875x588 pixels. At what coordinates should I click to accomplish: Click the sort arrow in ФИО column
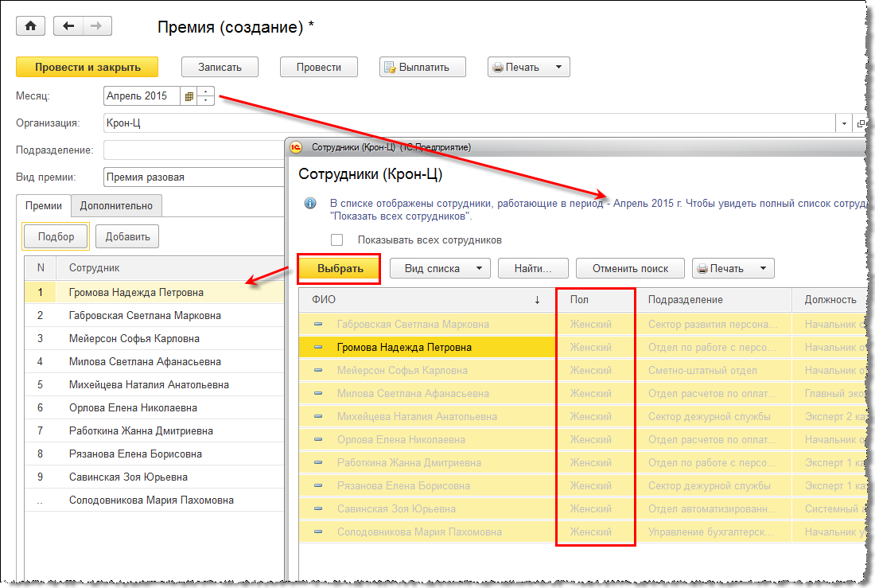point(537,300)
